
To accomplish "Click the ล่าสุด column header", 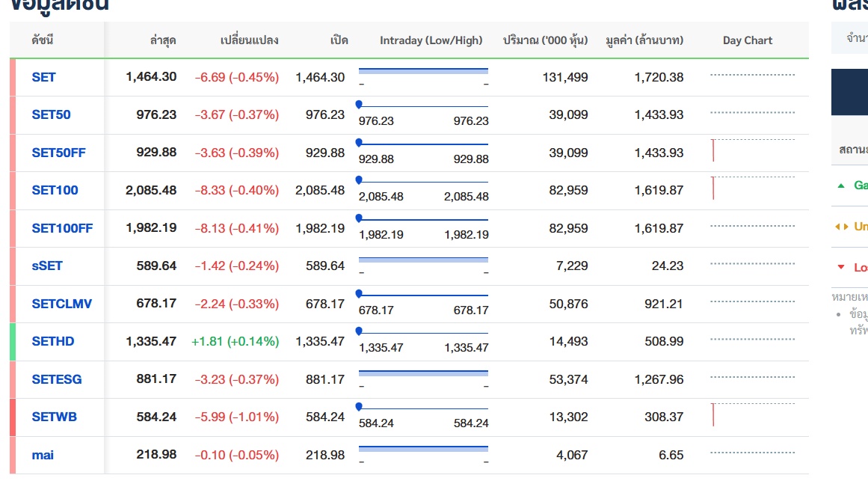I will tap(163, 40).
